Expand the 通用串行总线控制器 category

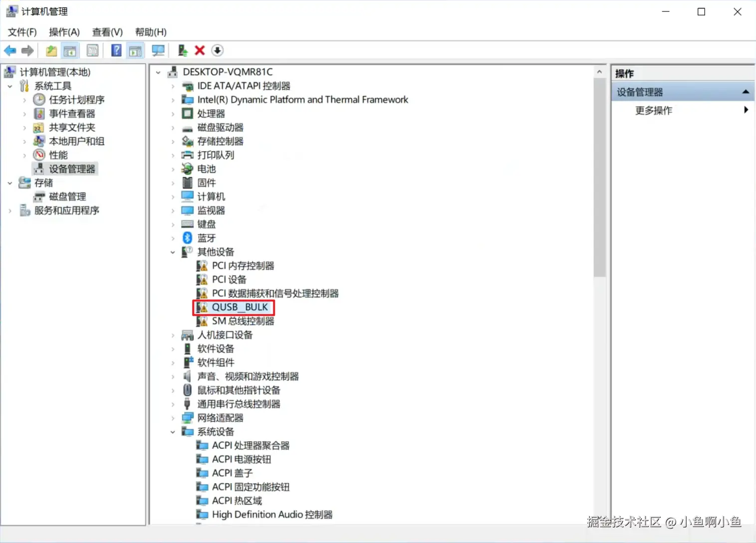point(173,404)
